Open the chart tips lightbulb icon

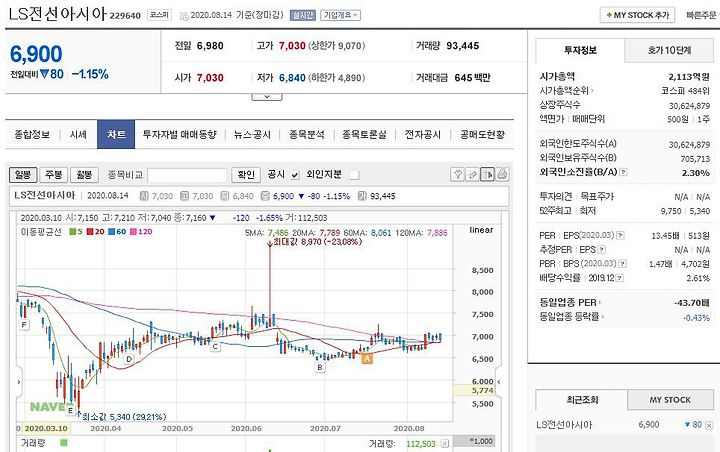click(457, 174)
